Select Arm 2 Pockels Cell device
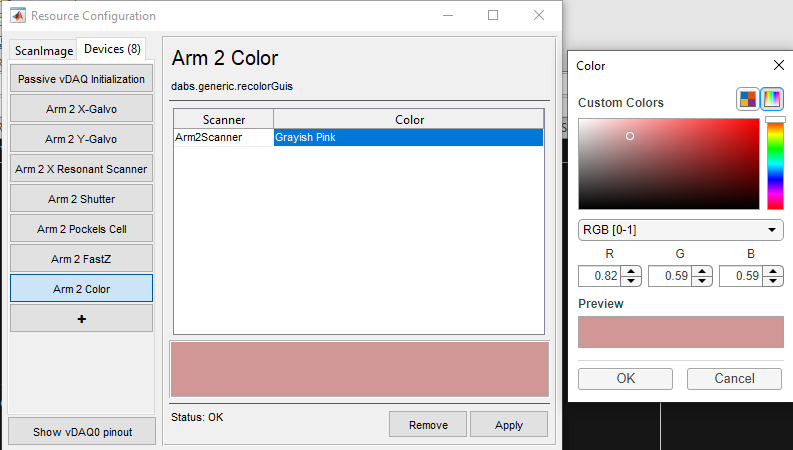The width and height of the screenshot is (793, 450). pyautogui.click(x=81, y=229)
